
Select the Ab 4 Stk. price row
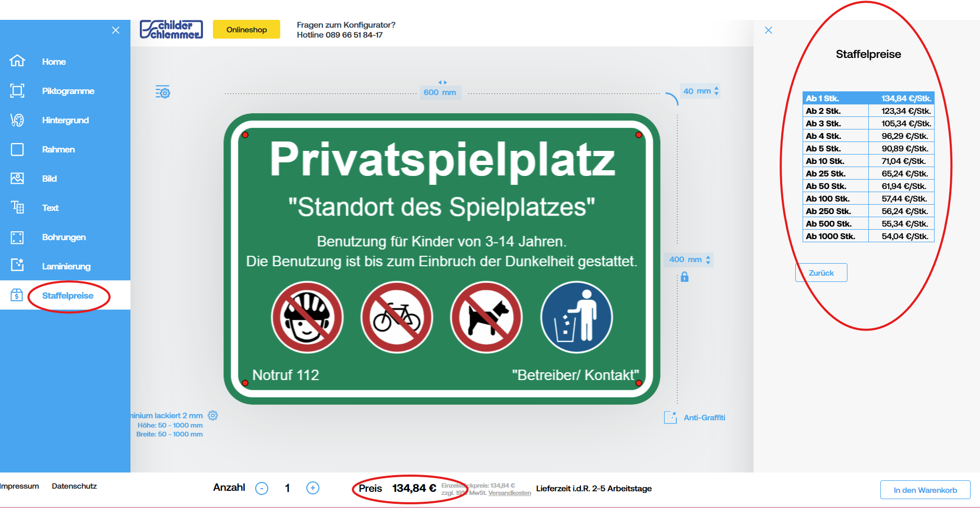pos(868,136)
